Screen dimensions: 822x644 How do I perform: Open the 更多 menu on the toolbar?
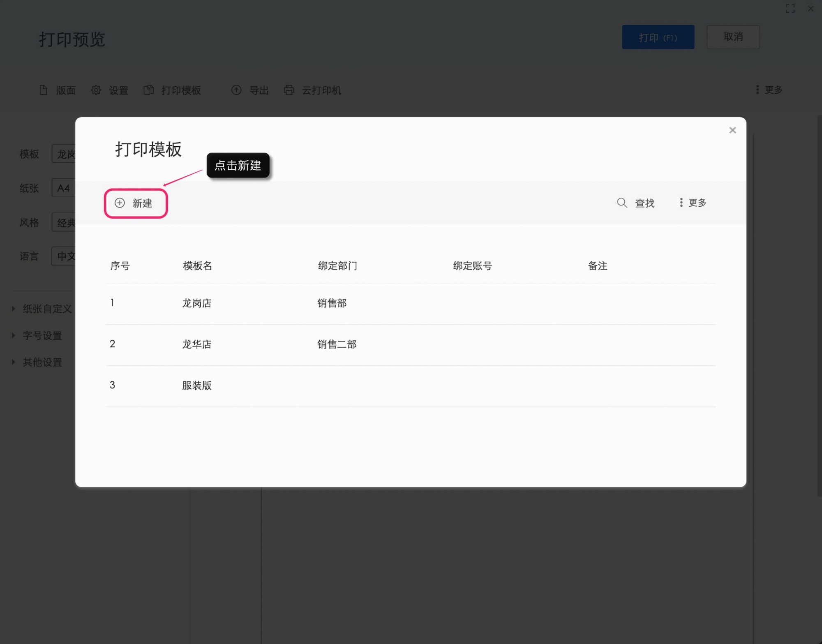(x=769, y=90)
